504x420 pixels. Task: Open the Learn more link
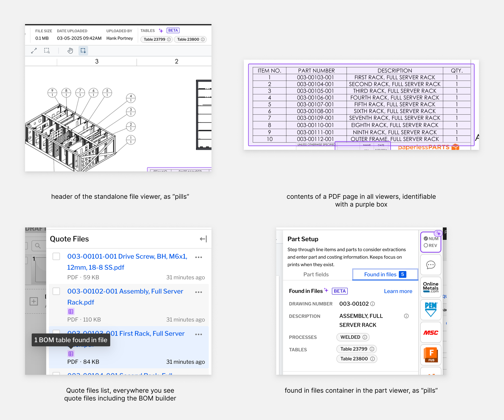point(398,291)
